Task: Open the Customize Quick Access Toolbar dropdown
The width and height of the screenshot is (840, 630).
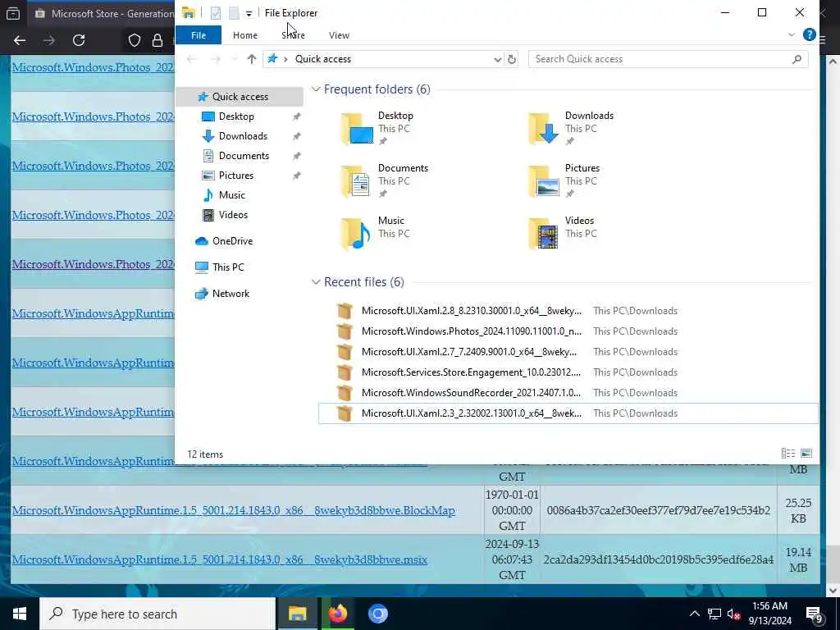Action: pyautogui.click(x=249, y=13)
